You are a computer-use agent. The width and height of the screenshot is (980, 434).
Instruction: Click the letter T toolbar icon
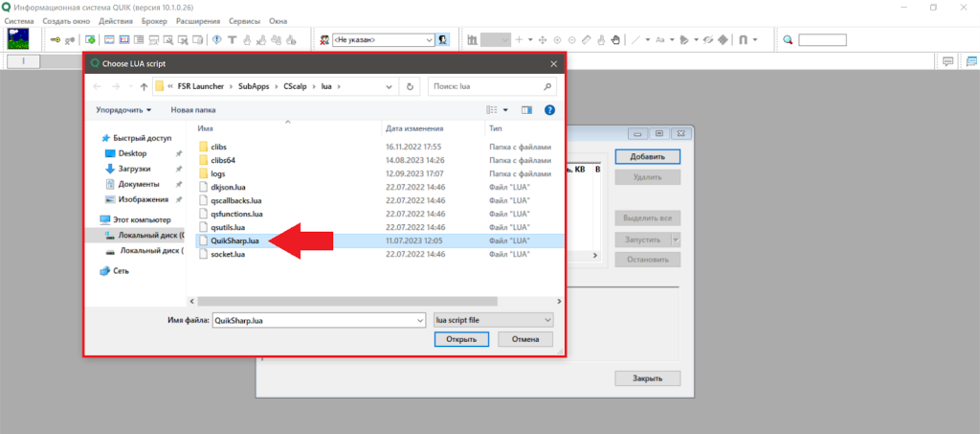tap(232, 39)
